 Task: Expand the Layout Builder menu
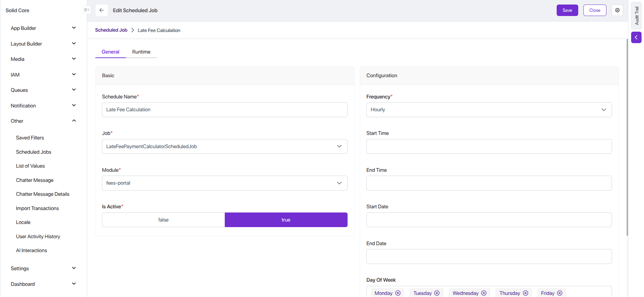pos(43,44)
